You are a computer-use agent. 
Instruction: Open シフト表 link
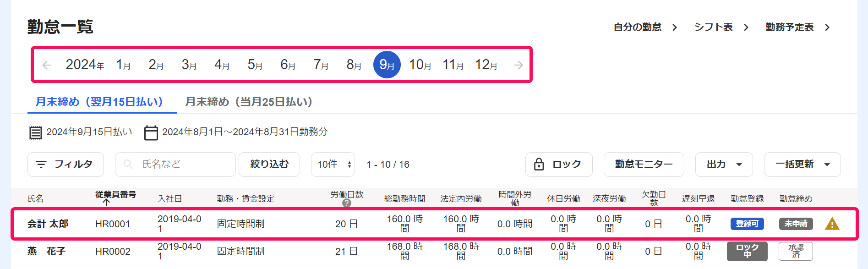[x=721, y=27]
